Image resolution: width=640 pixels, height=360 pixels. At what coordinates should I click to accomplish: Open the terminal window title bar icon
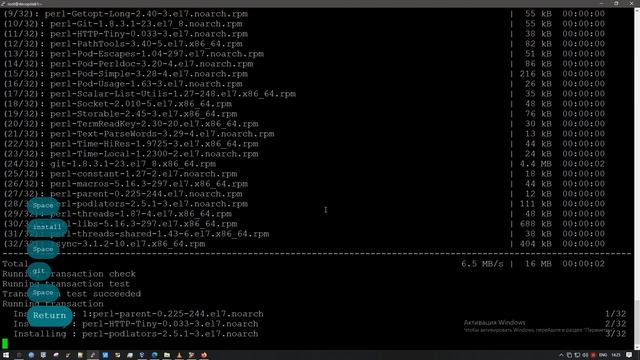pyautogui.click(x=3, y=4)
